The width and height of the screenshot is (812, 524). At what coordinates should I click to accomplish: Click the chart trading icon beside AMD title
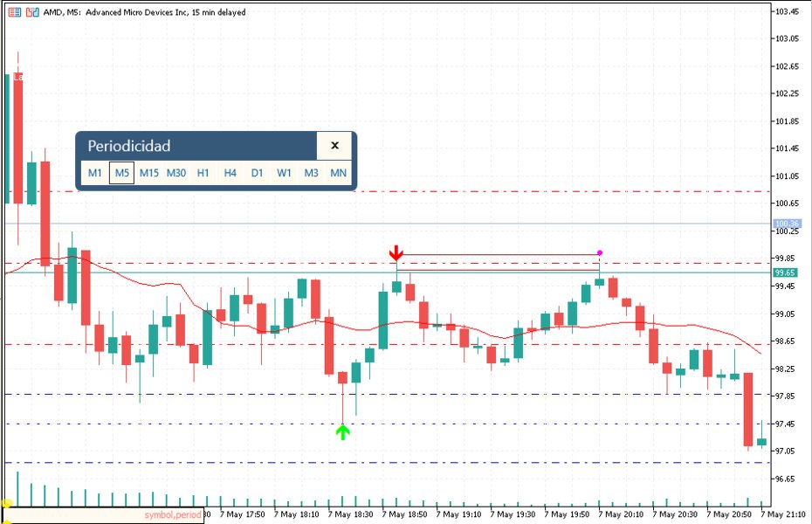pyautogui.click(x=32, y=12)
